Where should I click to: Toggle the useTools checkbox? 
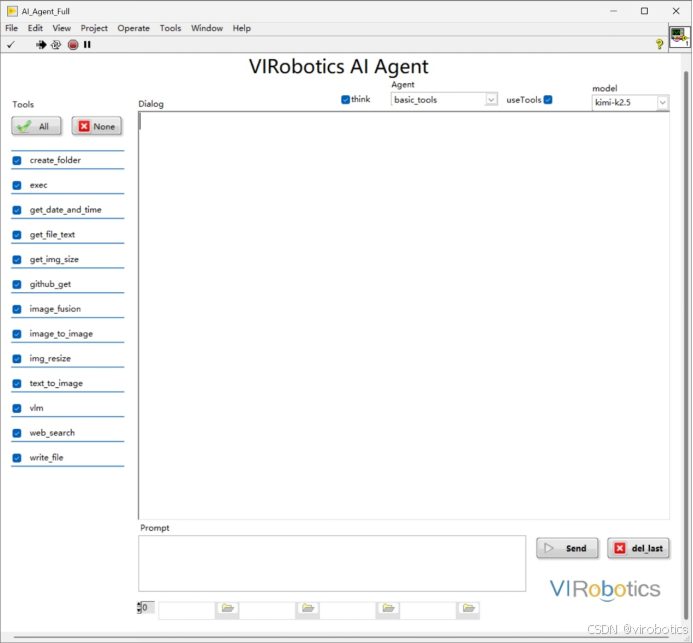click(x=548, y=99)
